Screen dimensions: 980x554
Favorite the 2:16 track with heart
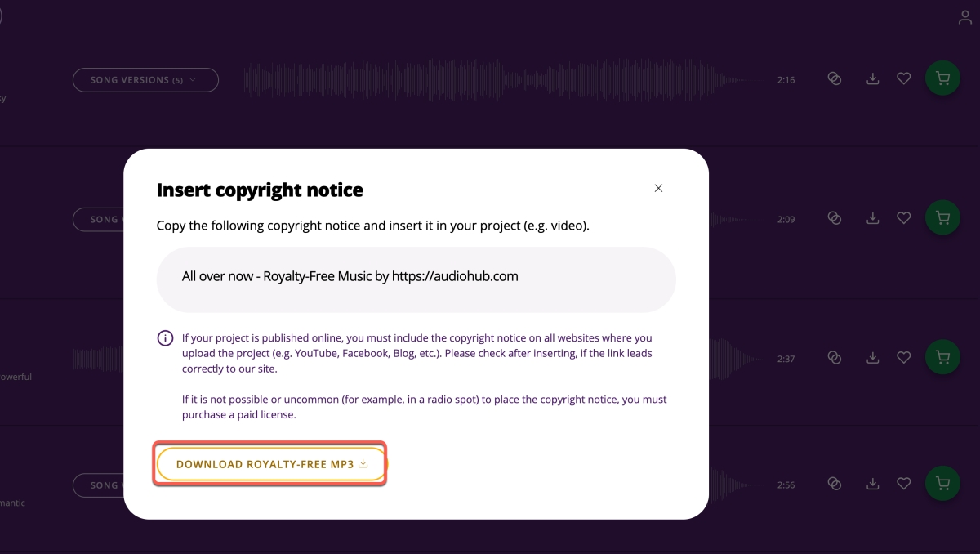tap(903, 79)
